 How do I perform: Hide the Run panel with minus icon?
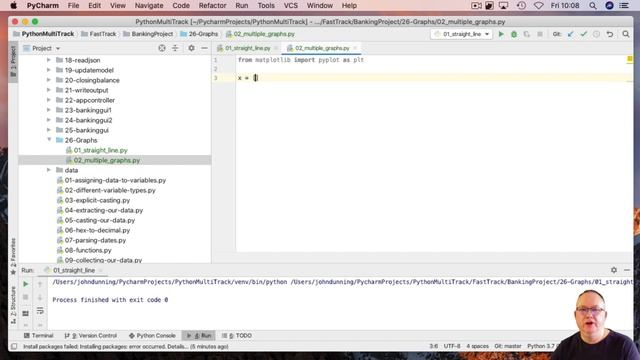pyautogui.click(x=627, y=270)
